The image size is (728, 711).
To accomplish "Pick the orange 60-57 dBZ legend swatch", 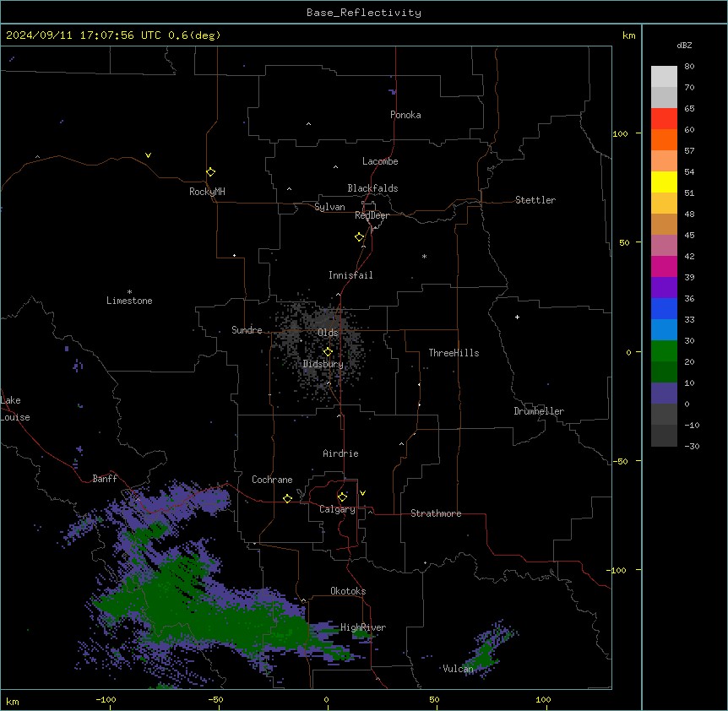I will point(664,139).
